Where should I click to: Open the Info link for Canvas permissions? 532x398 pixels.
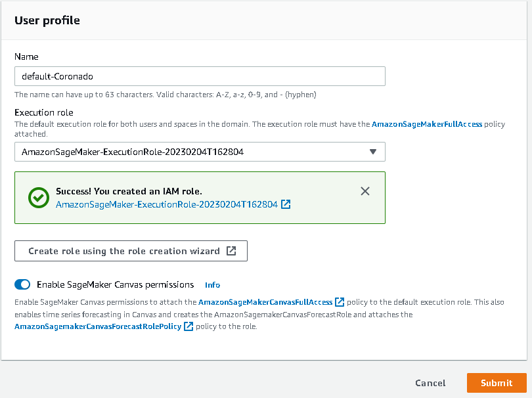pyautogui.click(x=212, y=284)
